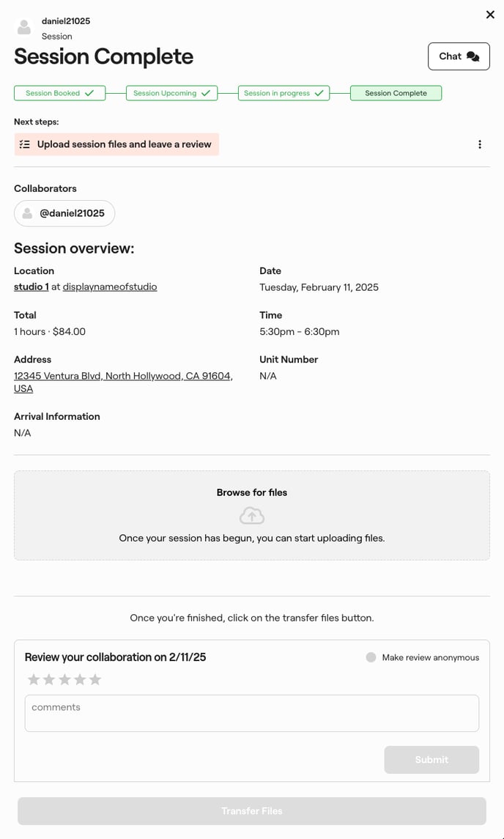Select the Session Booked step
This screenshot has height=839, width=504.
click(x=59, y=93)
